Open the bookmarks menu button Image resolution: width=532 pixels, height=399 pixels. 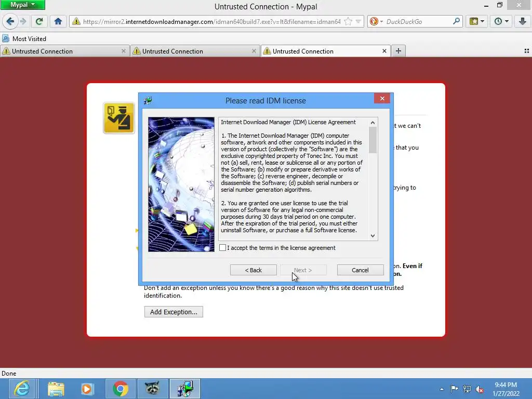click(x=477, y=21)
